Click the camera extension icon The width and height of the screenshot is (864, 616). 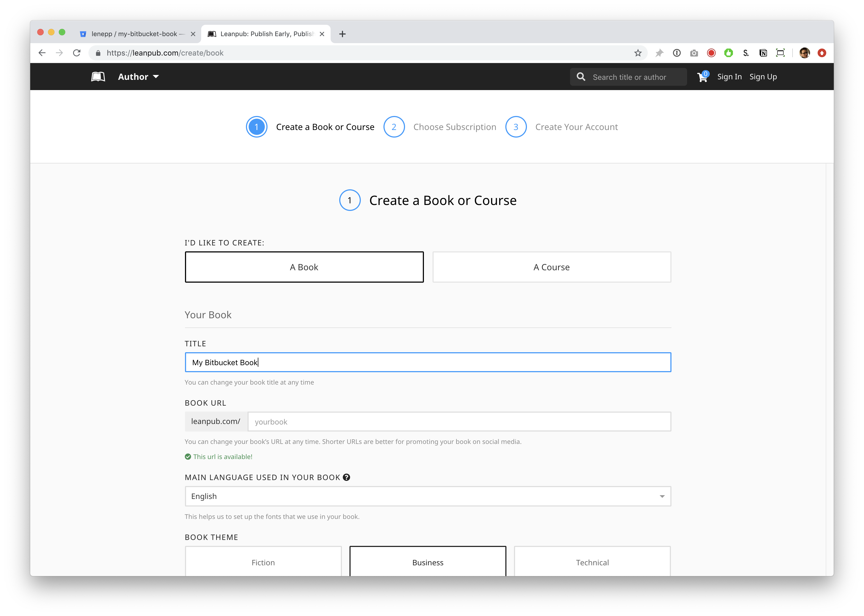point(694,53)
